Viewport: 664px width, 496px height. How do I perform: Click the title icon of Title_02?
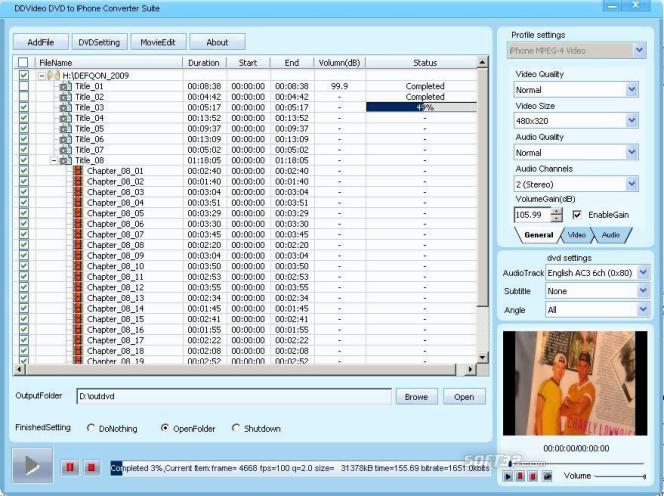click(66, 97)
